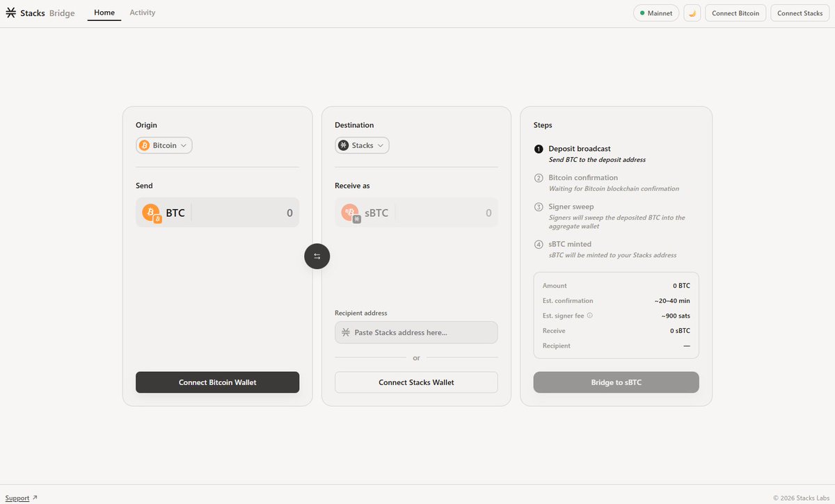Swap origin and destination with the arrows button
Viewport: 835px width, 504px height.
[317, 257]
